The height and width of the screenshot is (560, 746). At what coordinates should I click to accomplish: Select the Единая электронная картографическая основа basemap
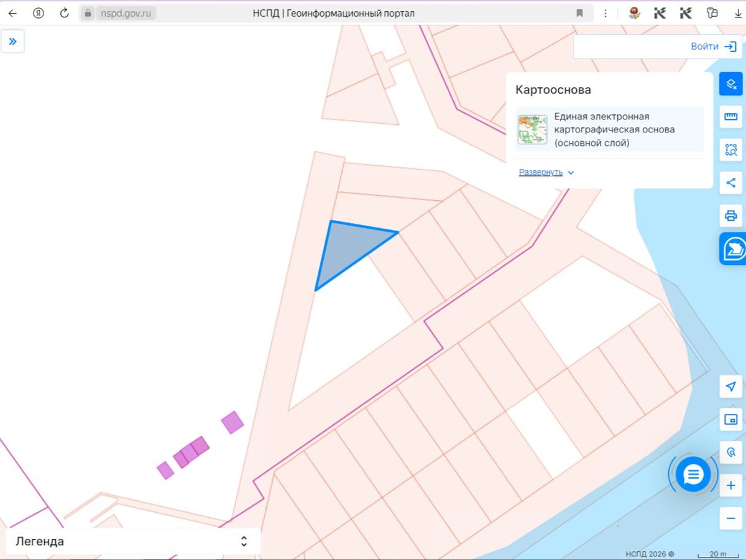[x=610, y=130]
